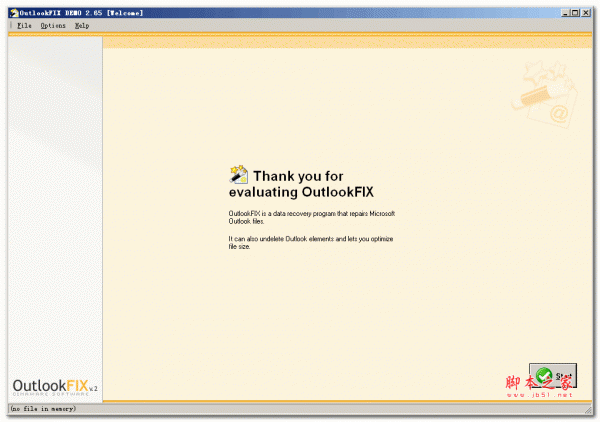Viewport: 600px width, 422px height.
Task: Minimize the OutlookFIX window
Action: [565, 13]
